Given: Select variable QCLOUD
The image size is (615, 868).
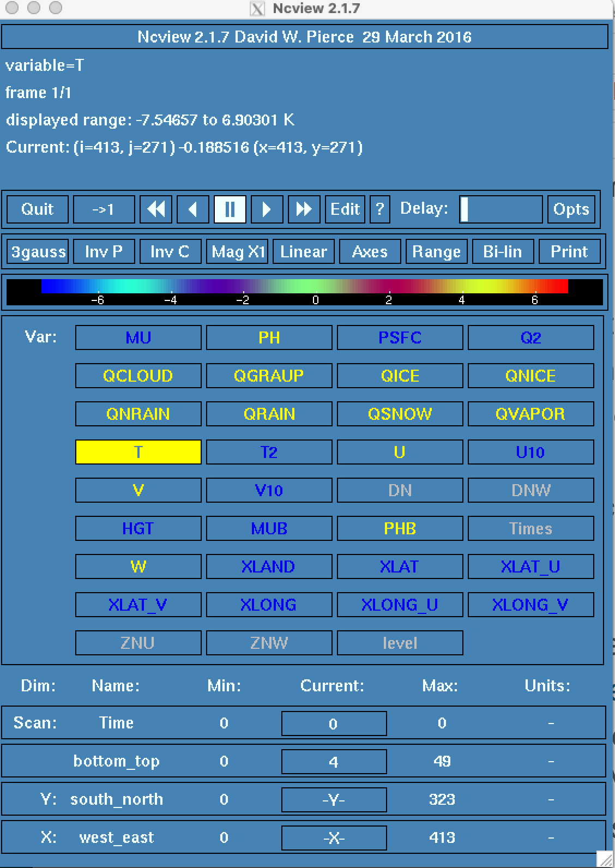Looking at the screenshot, I should (x=138, y=376).
